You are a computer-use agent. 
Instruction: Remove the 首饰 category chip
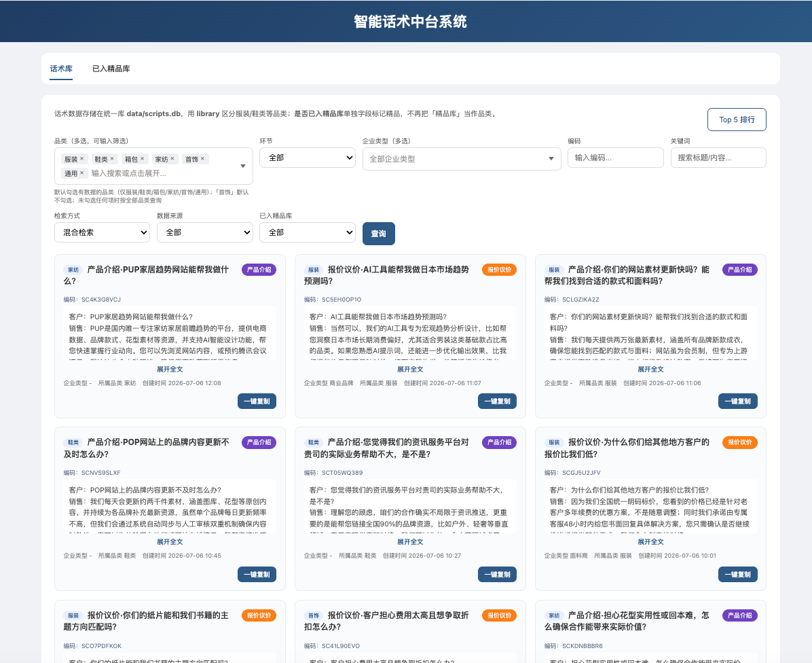point(202,158)
